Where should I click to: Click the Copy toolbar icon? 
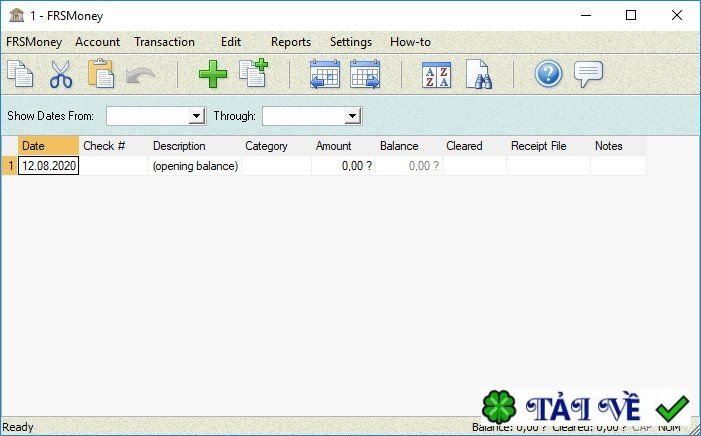tap(20, 74)
